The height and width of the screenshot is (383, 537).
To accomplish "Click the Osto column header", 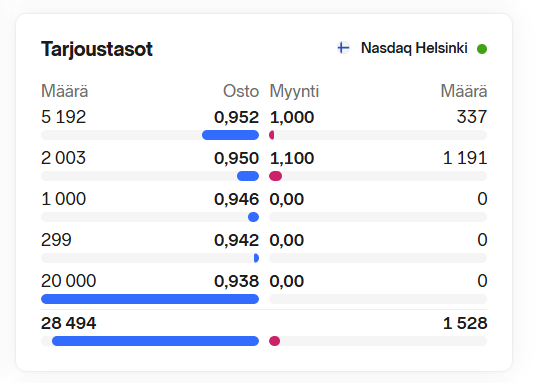I will coord(241,91).
